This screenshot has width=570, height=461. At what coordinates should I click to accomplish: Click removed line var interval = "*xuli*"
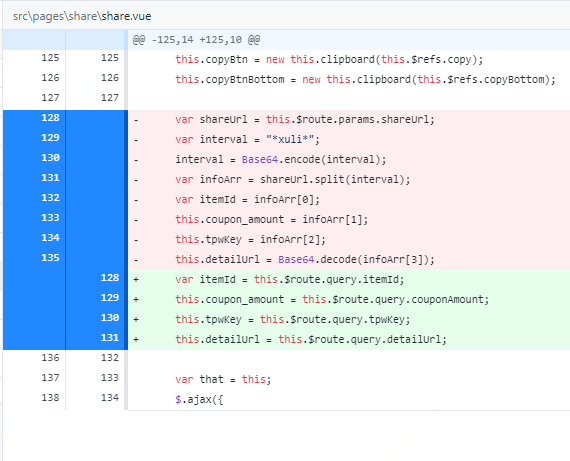[x=247, y=139]
